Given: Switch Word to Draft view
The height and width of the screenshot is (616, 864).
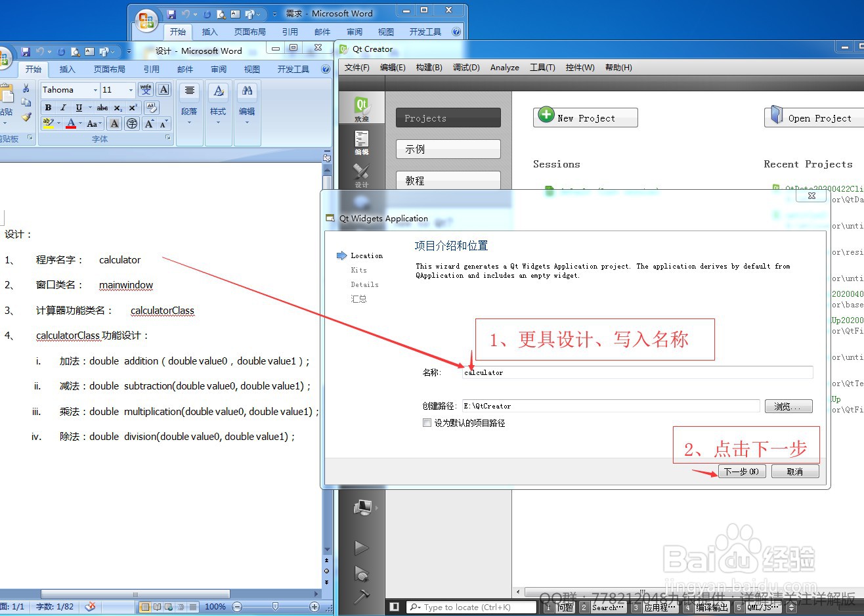Looking at the screenshot, I should coord(192,607).
